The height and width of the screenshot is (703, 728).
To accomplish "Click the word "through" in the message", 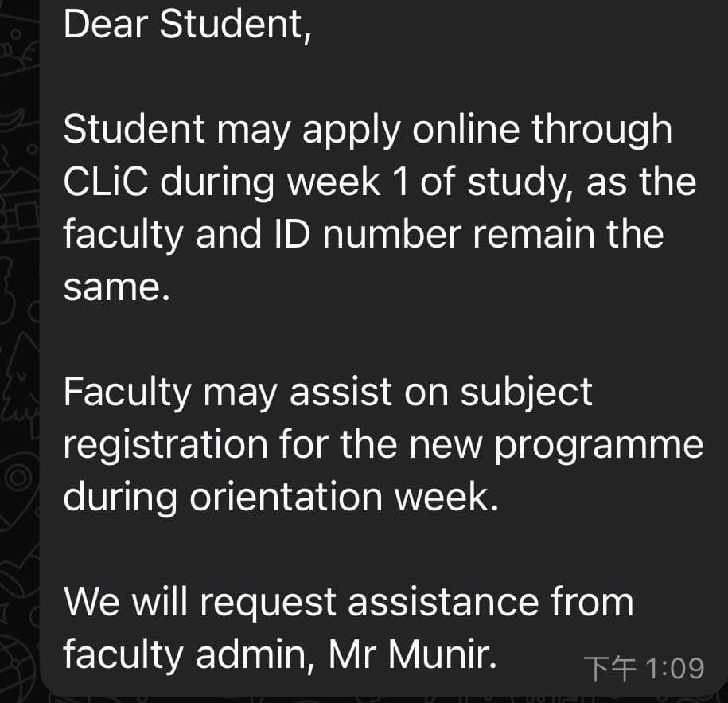I will click(602, 130).
